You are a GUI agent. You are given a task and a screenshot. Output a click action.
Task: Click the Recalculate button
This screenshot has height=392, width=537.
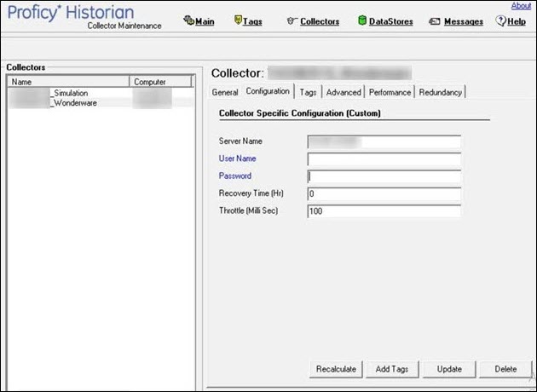click(336, 369)
